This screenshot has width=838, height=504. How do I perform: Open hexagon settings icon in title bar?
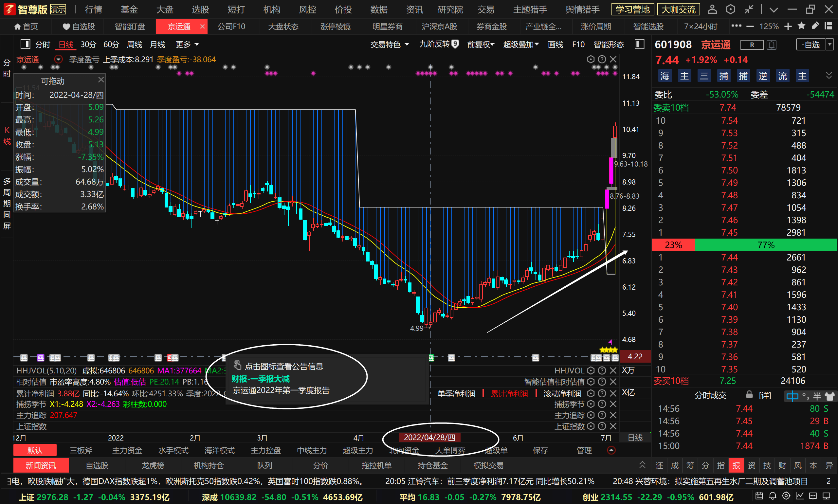pyautogui.click(x=730, y=9)
